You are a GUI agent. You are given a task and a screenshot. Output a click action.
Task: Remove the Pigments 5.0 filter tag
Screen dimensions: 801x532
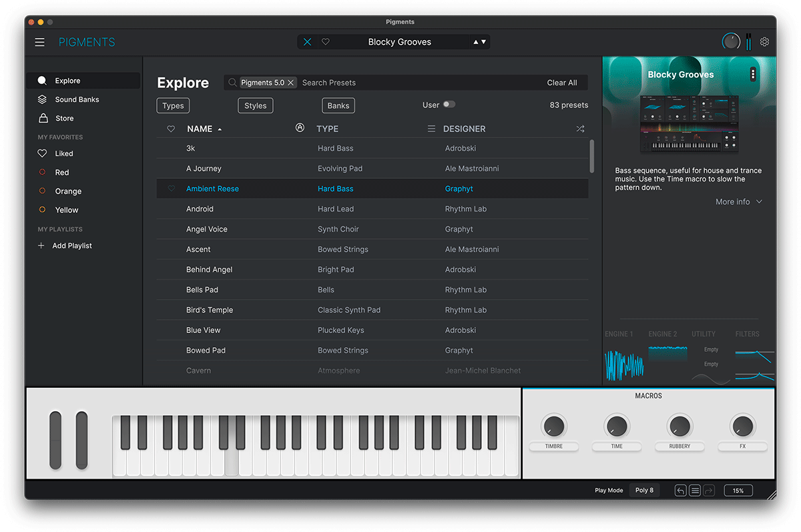click(x=290, y=83)
